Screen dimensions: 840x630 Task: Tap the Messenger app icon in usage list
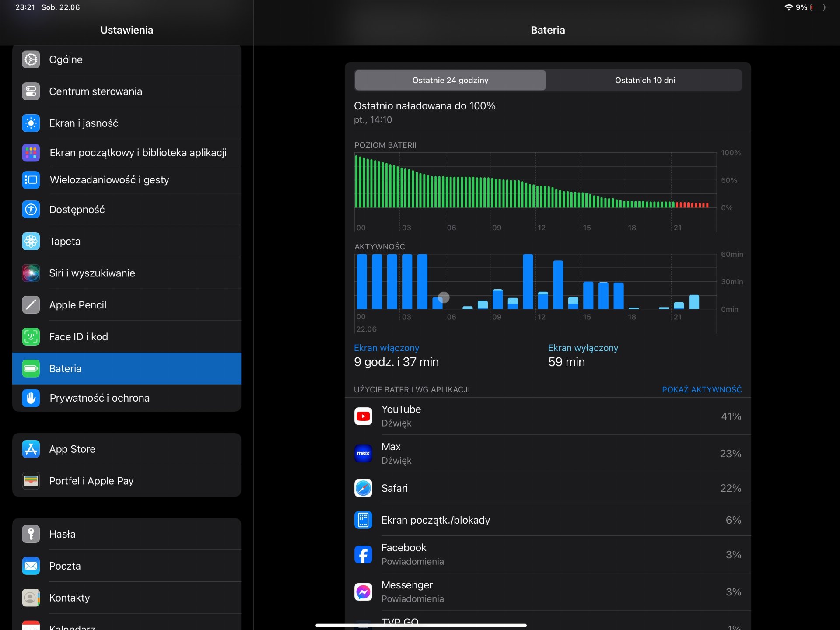[363, 592]
